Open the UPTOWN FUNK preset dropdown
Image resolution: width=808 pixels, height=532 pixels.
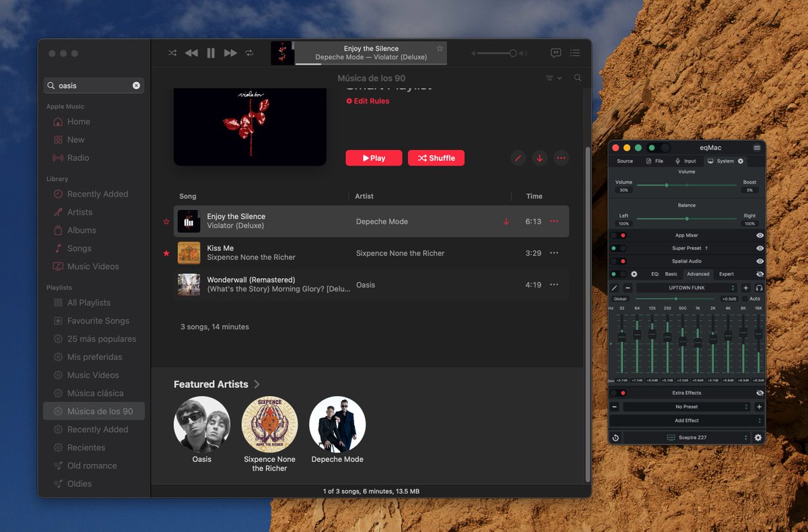click(687, 288)
